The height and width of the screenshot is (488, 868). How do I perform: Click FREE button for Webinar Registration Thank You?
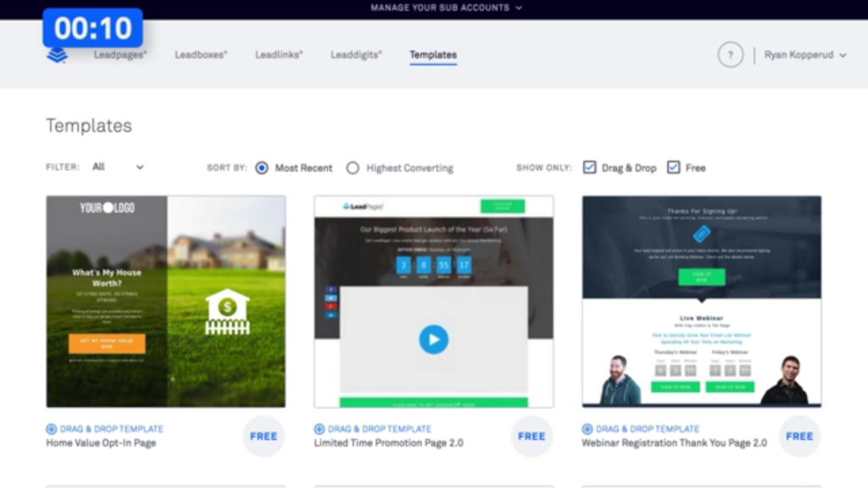pos(799,436)
